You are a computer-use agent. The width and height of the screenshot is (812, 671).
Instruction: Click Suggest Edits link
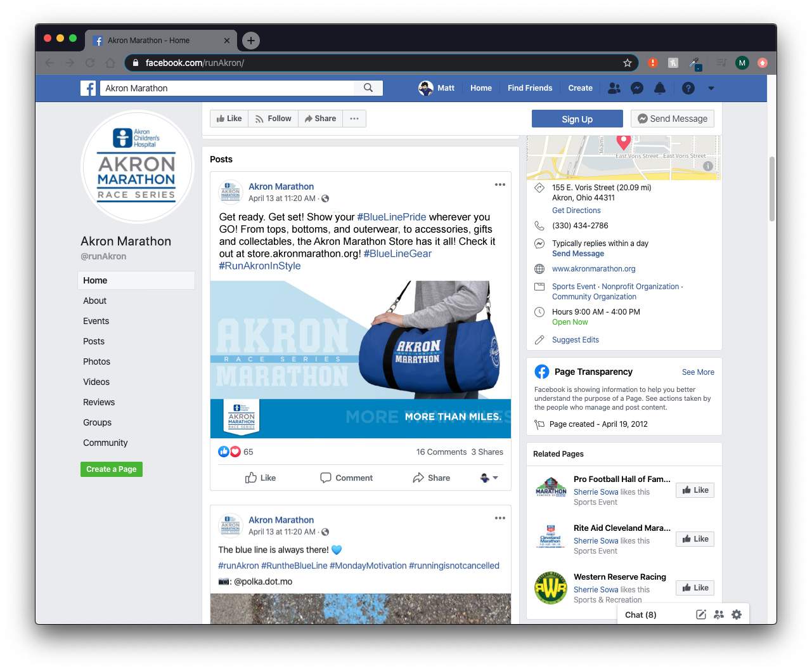[576, 340]
